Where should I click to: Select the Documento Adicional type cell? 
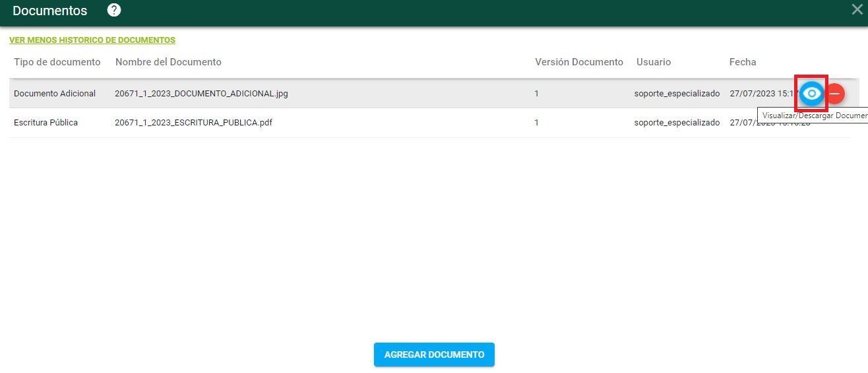coord(55,94)
